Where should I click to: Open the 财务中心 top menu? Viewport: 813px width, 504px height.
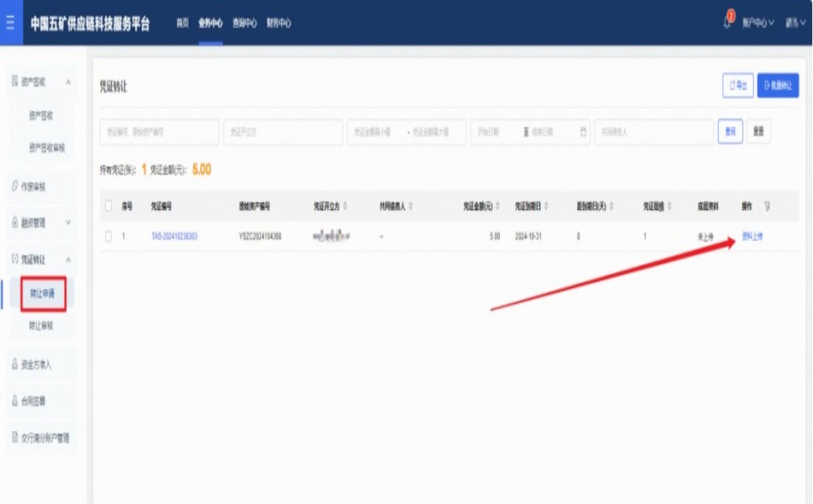pos(279,24)
